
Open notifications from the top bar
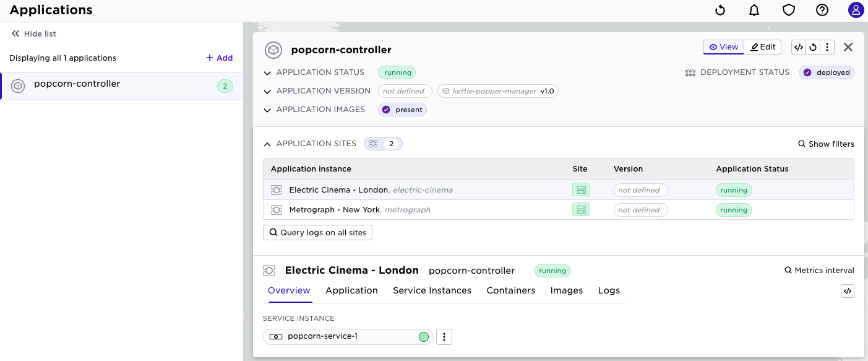[752, 10]
